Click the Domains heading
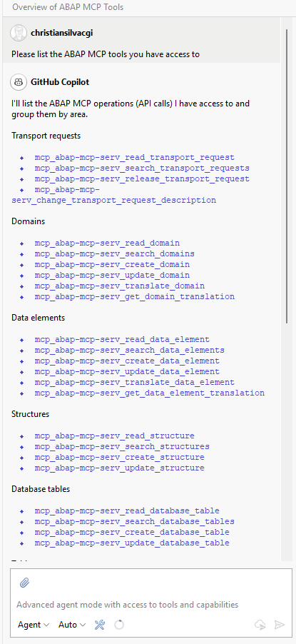 click(29, 221)
